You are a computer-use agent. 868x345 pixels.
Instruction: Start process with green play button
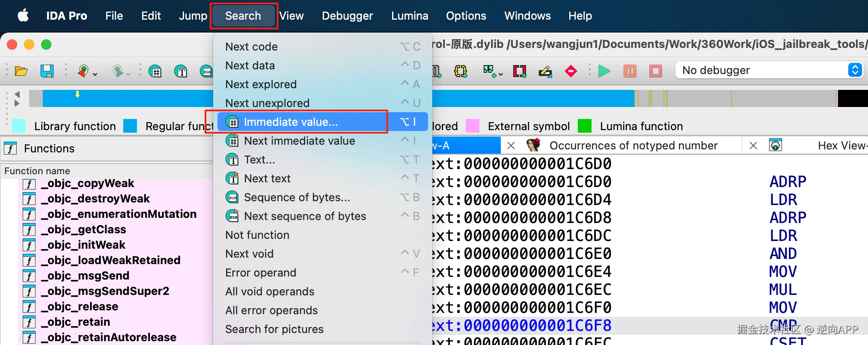coord(604,71)
